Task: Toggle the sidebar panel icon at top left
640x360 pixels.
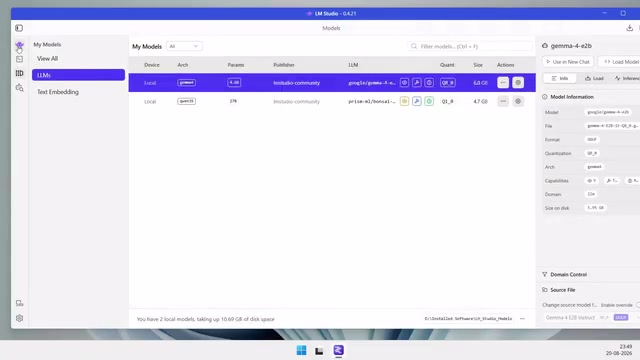Action: coord(19,28)
